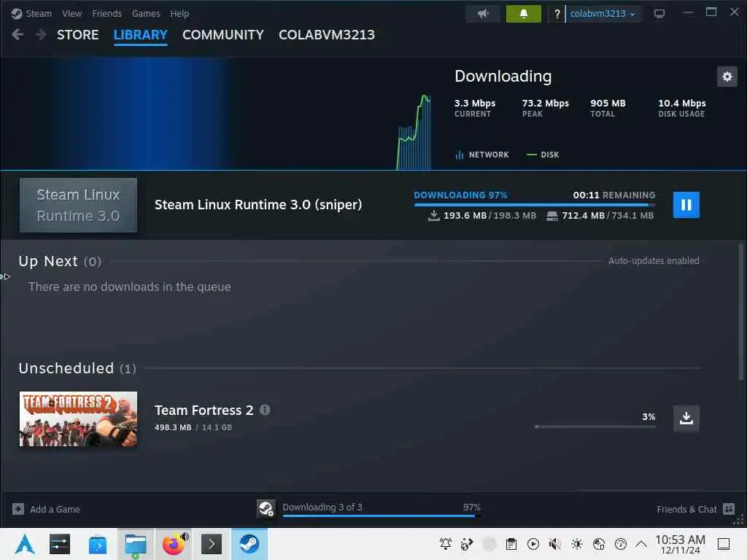
Task: Open Friends & Chat
Action: pyautogui.click(x=695, y=509)
